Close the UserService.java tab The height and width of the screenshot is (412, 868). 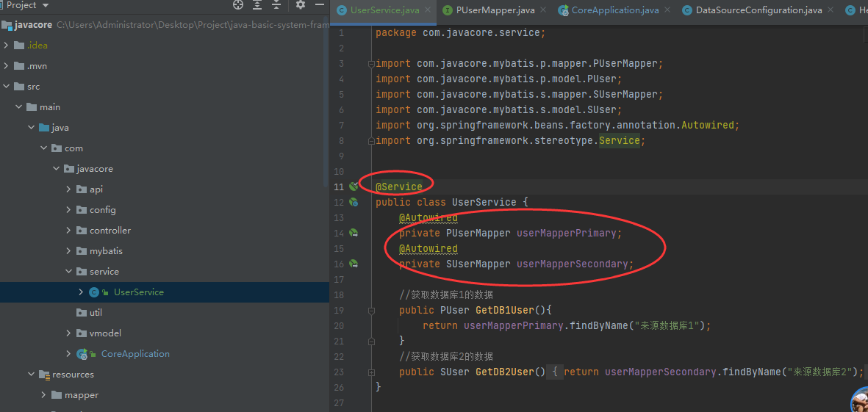click(x=429, y=10)
